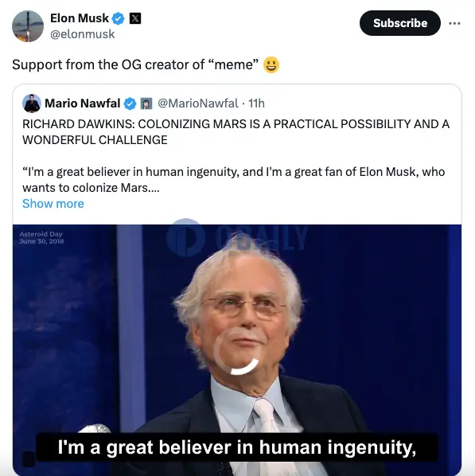Click the Elon Musk display name
Screen dimensions: 475x476
(80, 18)
